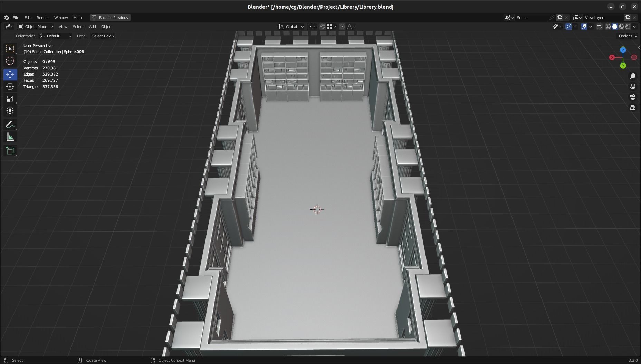The image size is (641, 364).
Task: Open Global transform orientation dropdown
Action: tap(291, 27)
